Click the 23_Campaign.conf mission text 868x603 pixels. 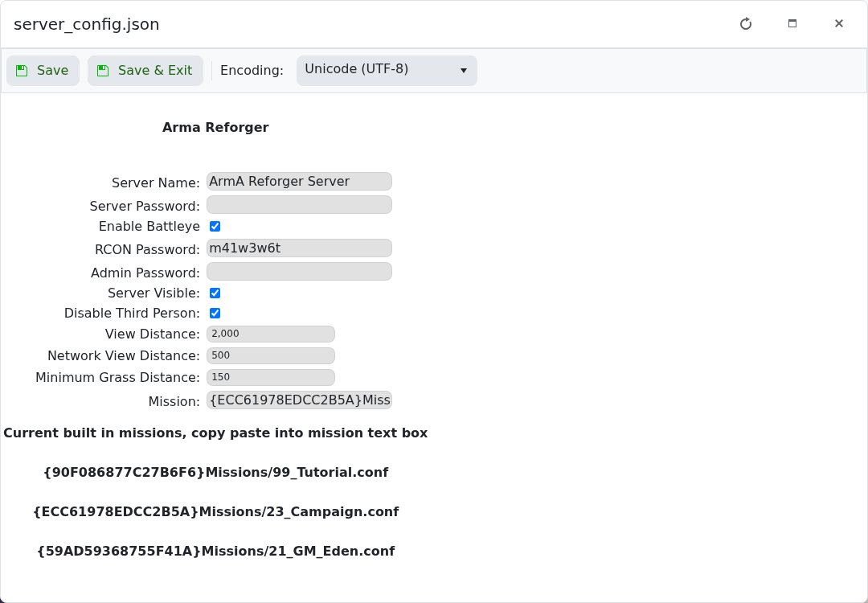point(216,511)
